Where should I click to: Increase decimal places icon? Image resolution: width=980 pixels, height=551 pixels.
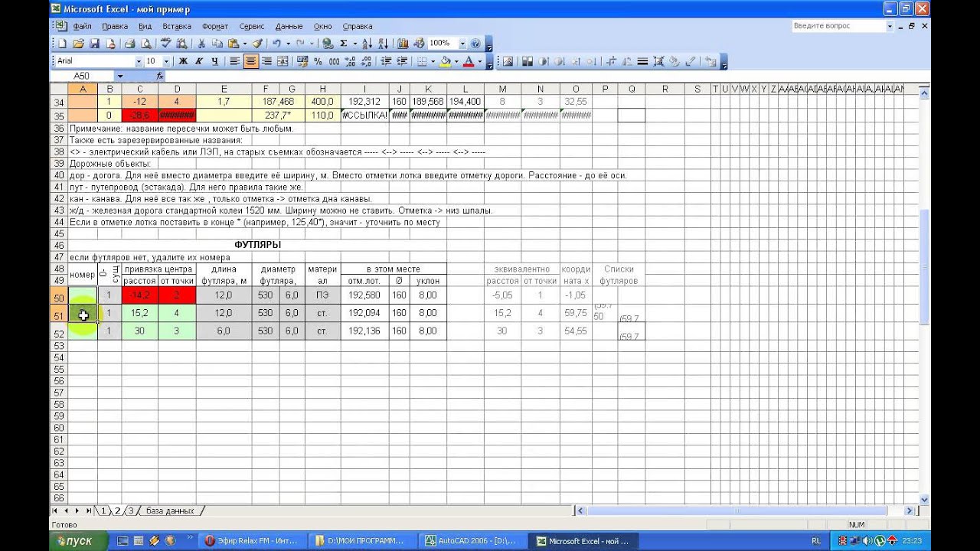tap(350, 61)
